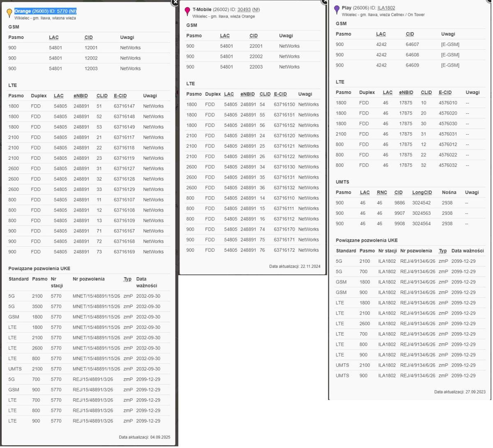Viewport: 493px width, 448px height.
Task: Click 'eNBID' column header in Orange LTE table
Action: pos(81,96)
